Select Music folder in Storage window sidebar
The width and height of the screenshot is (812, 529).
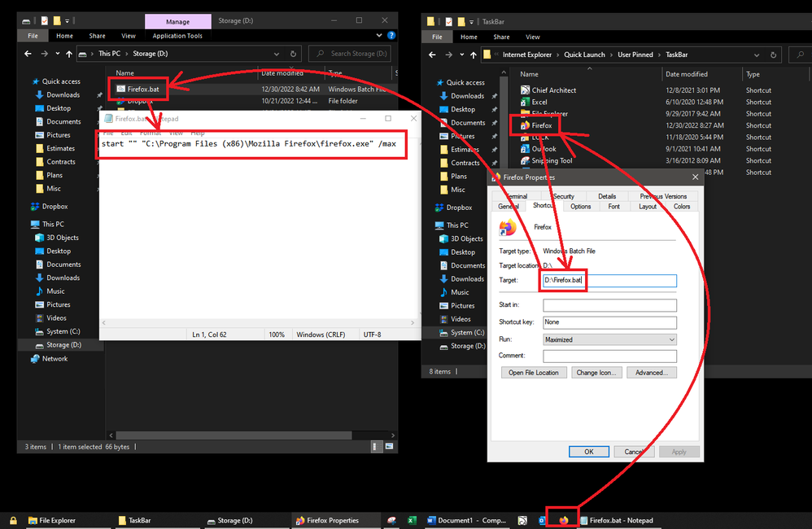coord(55,291)
